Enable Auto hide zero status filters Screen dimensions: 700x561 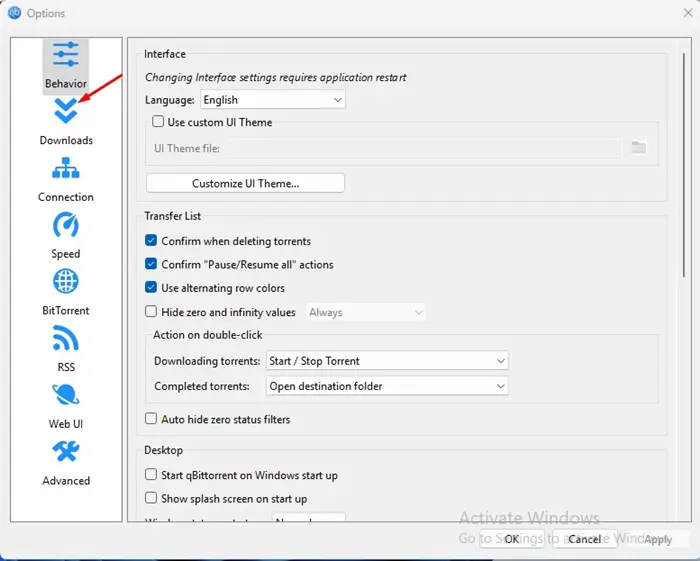pyautogui.click(x=151, y=419)
